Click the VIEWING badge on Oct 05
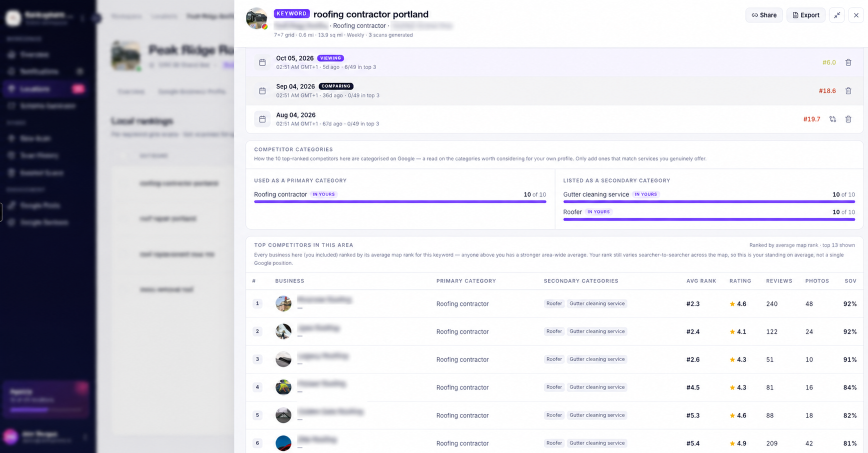 point(330,58)
